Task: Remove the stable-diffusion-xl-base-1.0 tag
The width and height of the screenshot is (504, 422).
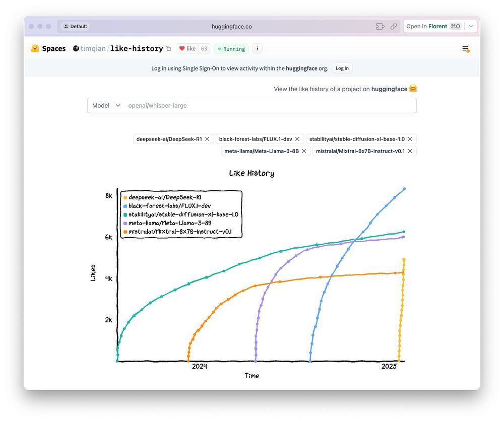Action: (x=410, y=139)
